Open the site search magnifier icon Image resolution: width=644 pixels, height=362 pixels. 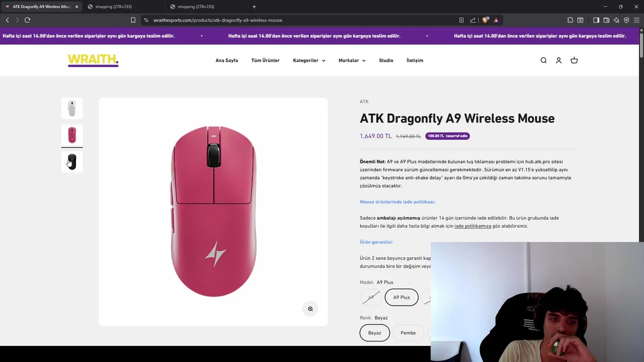coord(543,60)
